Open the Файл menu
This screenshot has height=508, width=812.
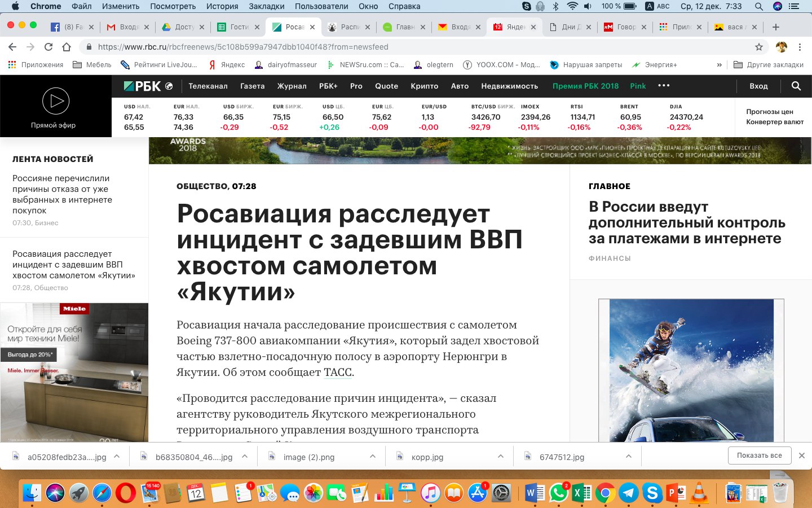point(82,6)
